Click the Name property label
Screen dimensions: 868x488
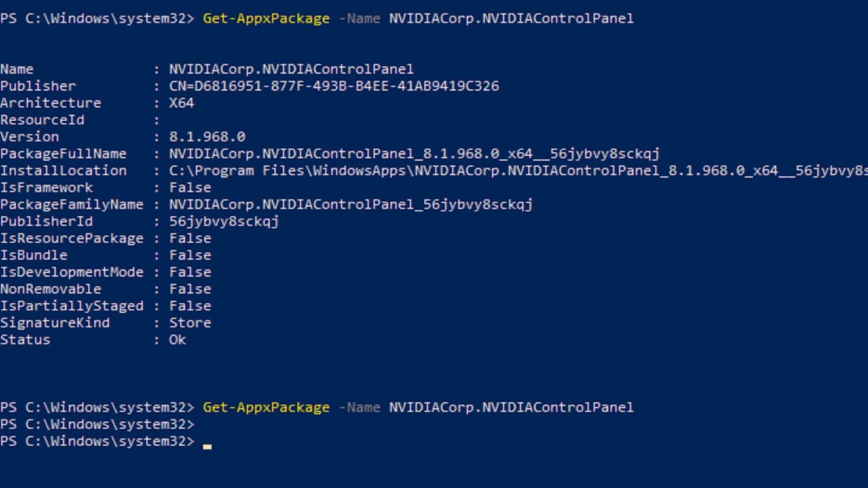coord(17,69)
